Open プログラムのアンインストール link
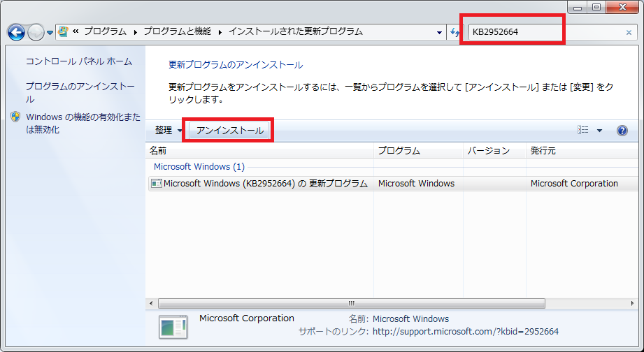This screenshot has height=352, width=644. pyautogui.click(x=80, y=87)
